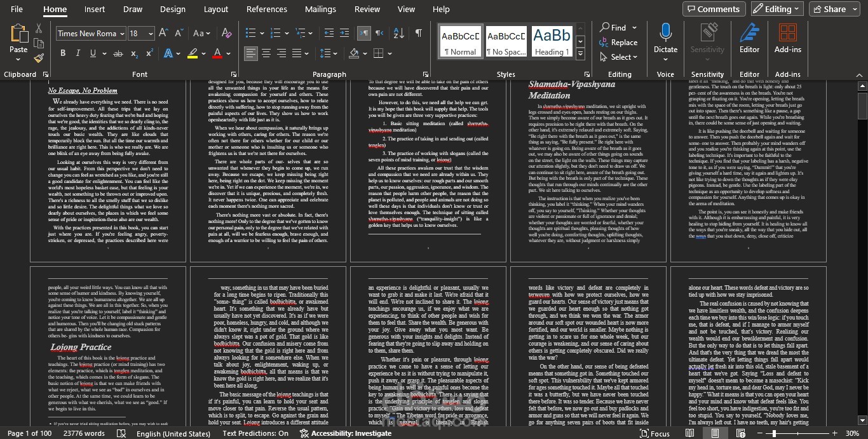Toggle show paragraph marks
The width and height of the screenshot is (868, 439).
[x=418, y=33]
